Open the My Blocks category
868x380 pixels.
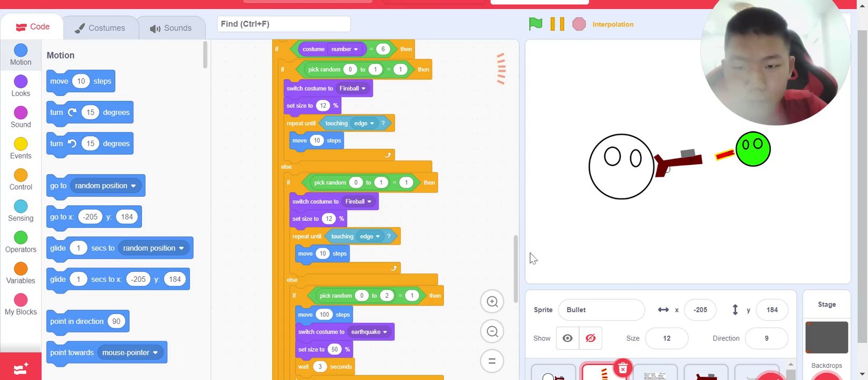click(21, 305)
